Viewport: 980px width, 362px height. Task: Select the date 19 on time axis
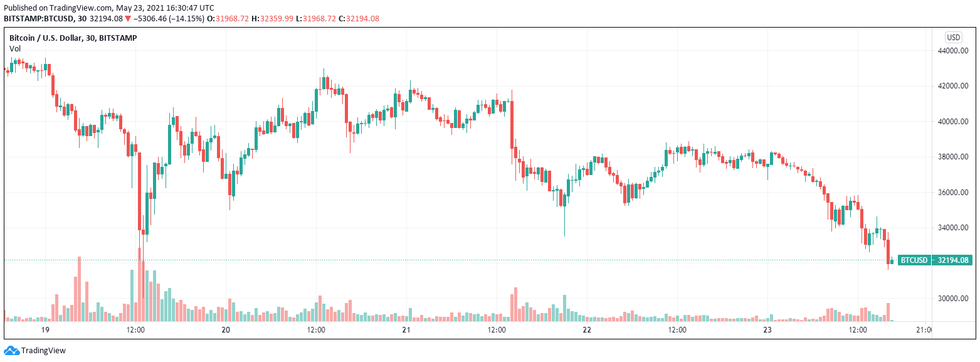pyautogui.click(x=45, y=330)
